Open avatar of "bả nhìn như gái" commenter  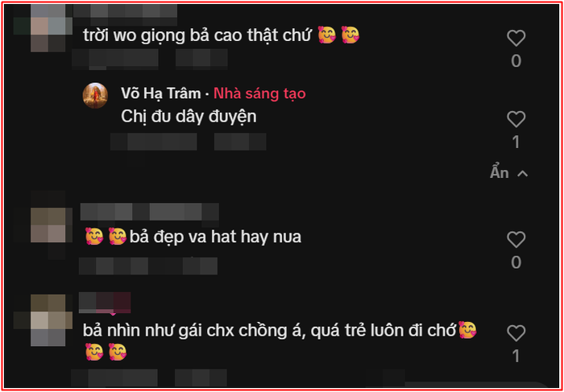(x=48, y=320)
